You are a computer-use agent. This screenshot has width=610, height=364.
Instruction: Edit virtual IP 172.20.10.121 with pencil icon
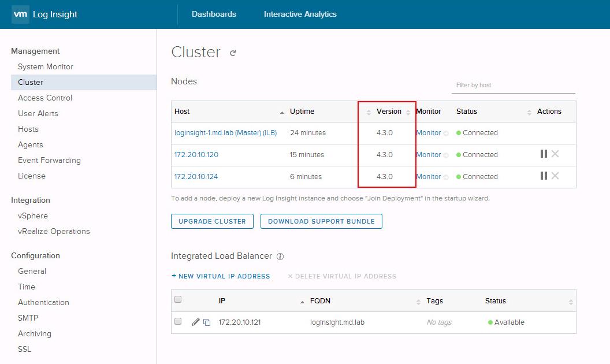click(x=196, y=322)
